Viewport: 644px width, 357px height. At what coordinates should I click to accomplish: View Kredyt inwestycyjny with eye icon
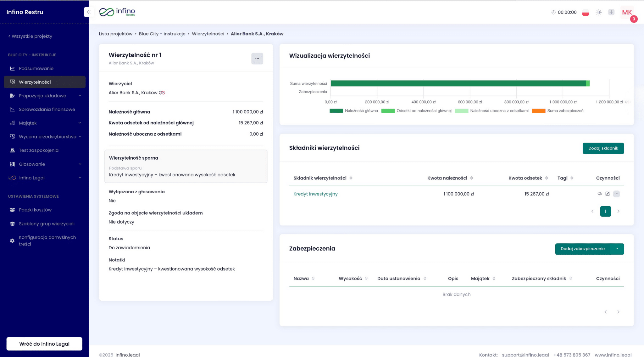600,194
